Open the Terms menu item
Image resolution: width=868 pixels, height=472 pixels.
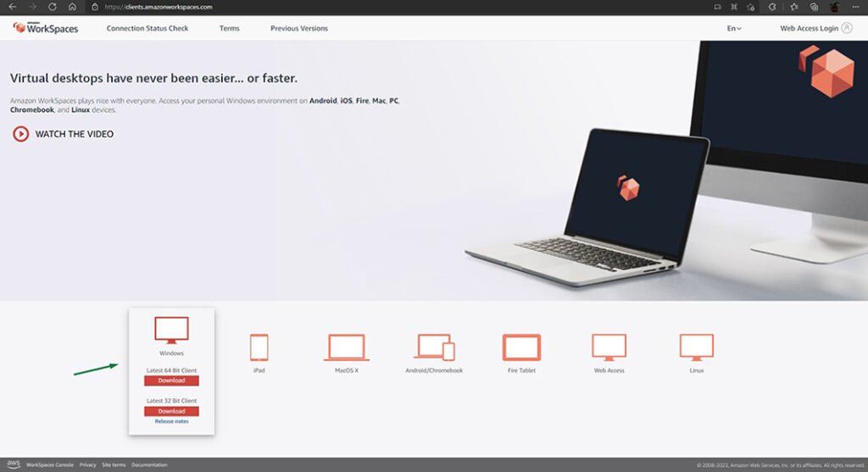[x=229, y=28]
